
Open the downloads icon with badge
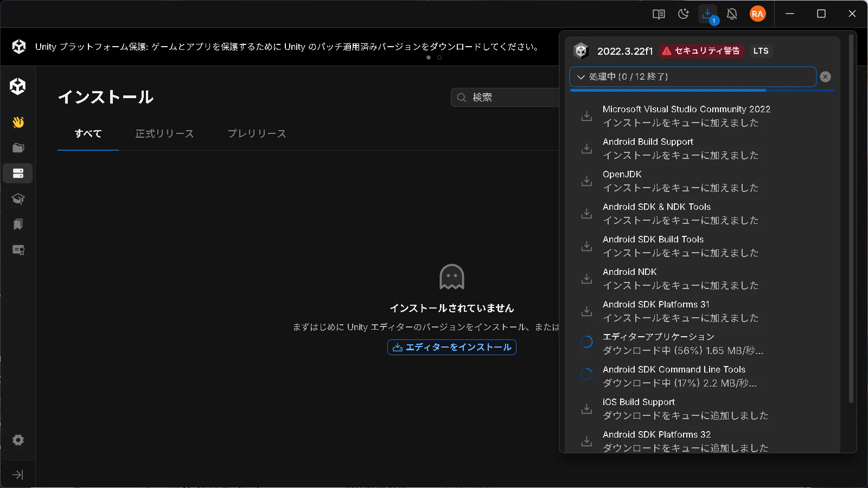pyautogui.click(x=708, y=14)
